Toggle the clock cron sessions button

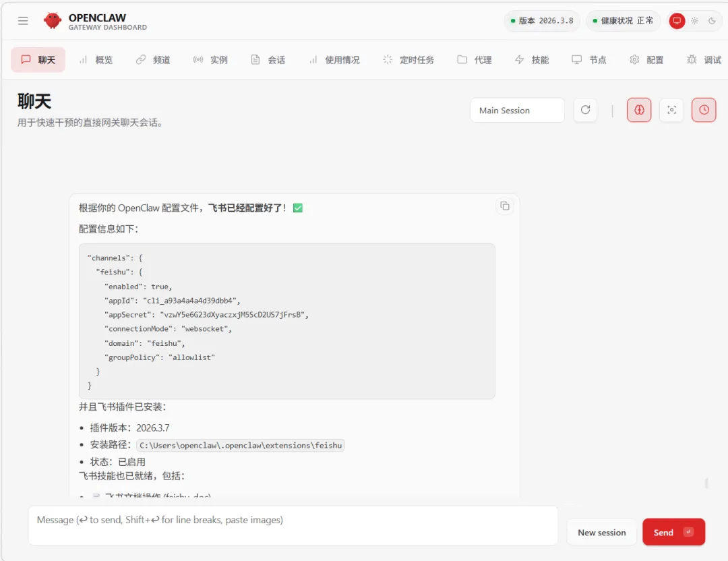click(x=704, y=110)
